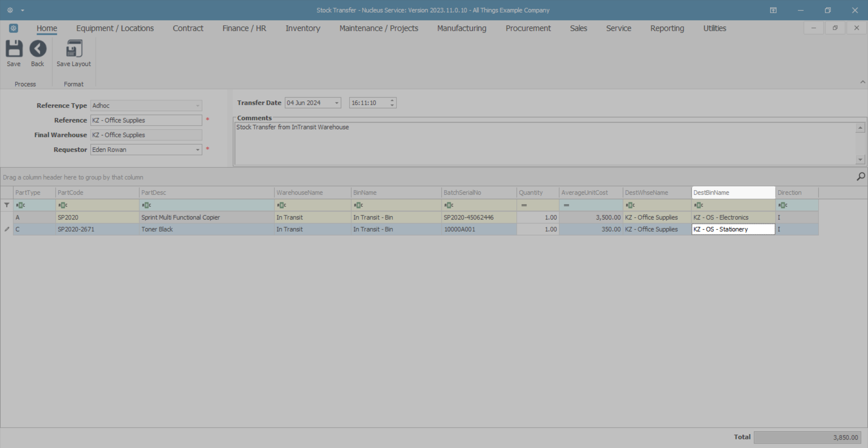
Task: Open the Reporting menu
Action: (667, 28)
